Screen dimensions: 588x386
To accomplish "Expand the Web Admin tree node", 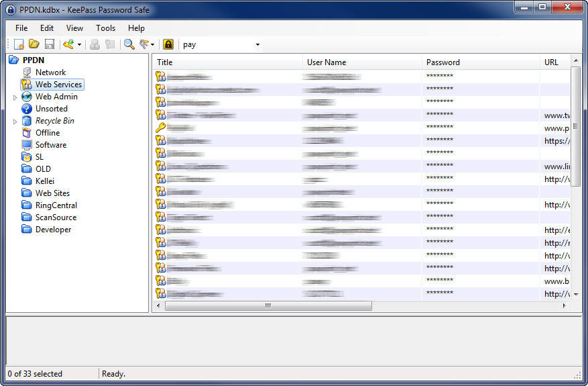I will point(15,97).
